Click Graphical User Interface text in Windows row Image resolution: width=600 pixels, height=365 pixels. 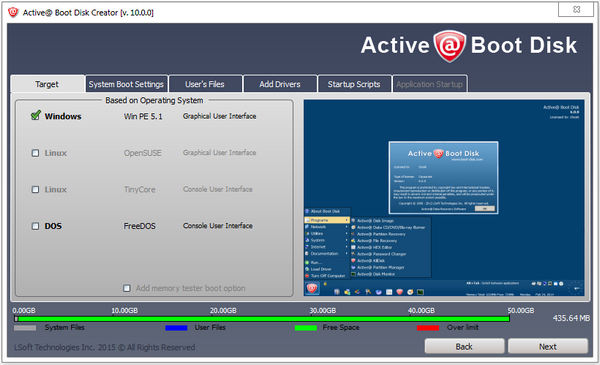(x=219, y=116)
